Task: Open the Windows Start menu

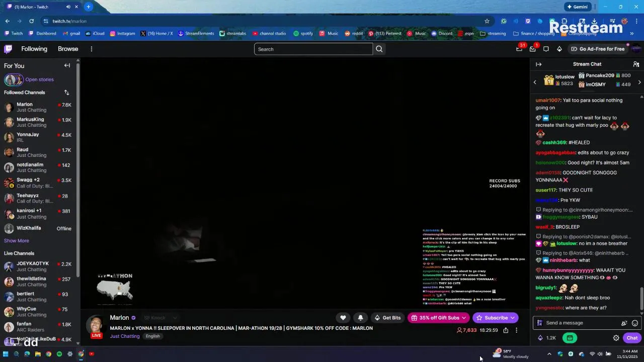Action: click(6, 354)
